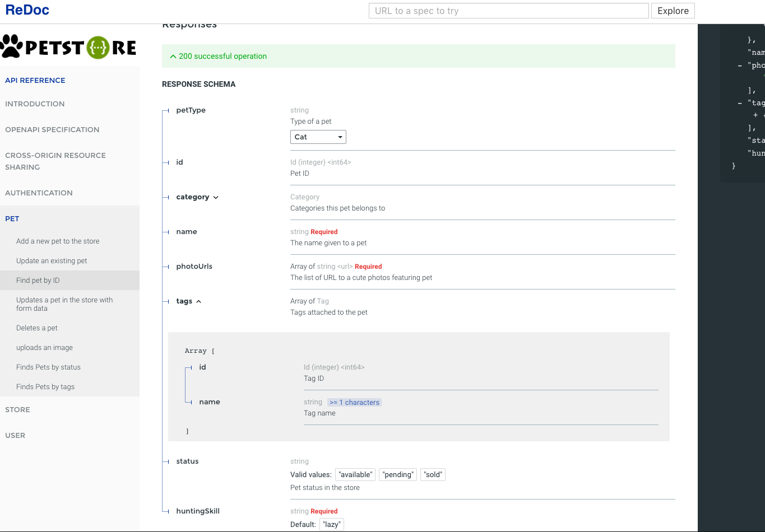The height and width of the screenshot is (532, 765).
Task: Click the Explore button
Action: pyautogui.click(x=673, y=11)
